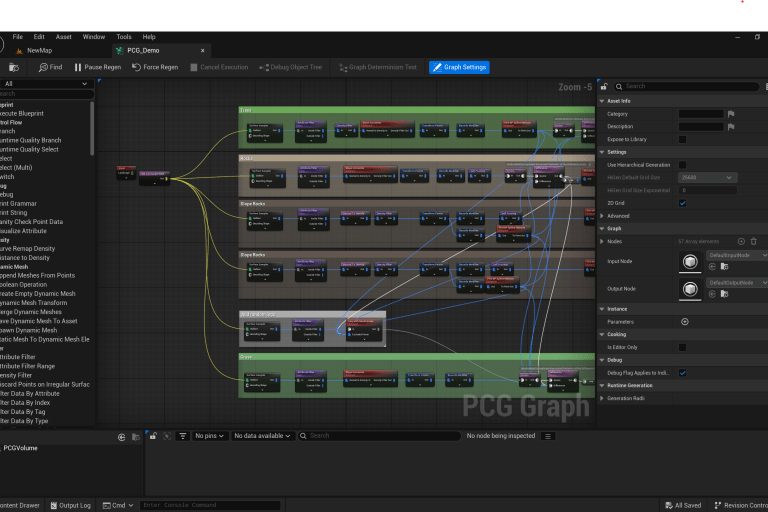Viewport: 768px width, 512px height.
Task: Click Pause Regen in the toolbar
Action: pos(97,67)
